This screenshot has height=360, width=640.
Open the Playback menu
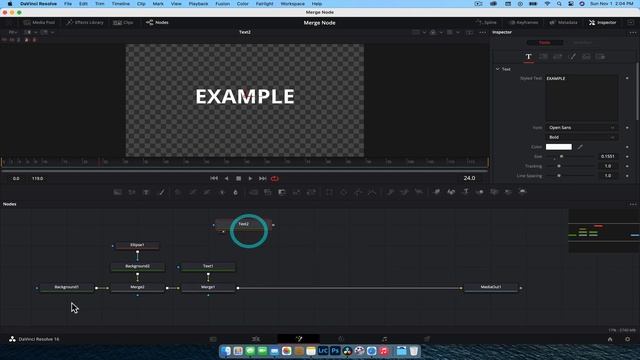click(198, 4)
